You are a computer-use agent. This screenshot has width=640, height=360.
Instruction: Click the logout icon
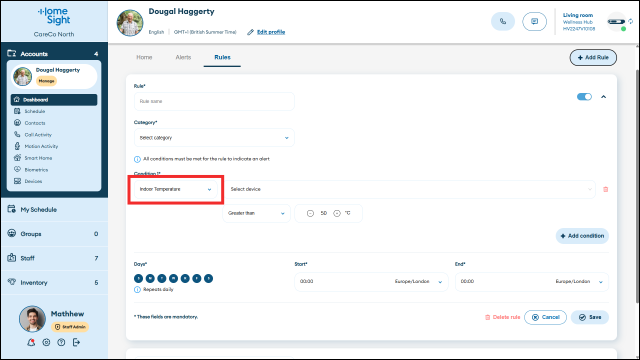(76, 342)
